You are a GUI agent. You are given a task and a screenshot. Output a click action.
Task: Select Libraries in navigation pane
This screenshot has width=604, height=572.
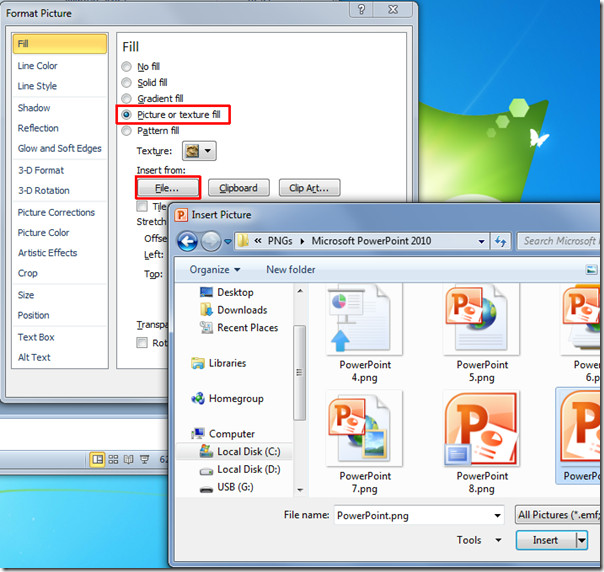coord(219,363)
